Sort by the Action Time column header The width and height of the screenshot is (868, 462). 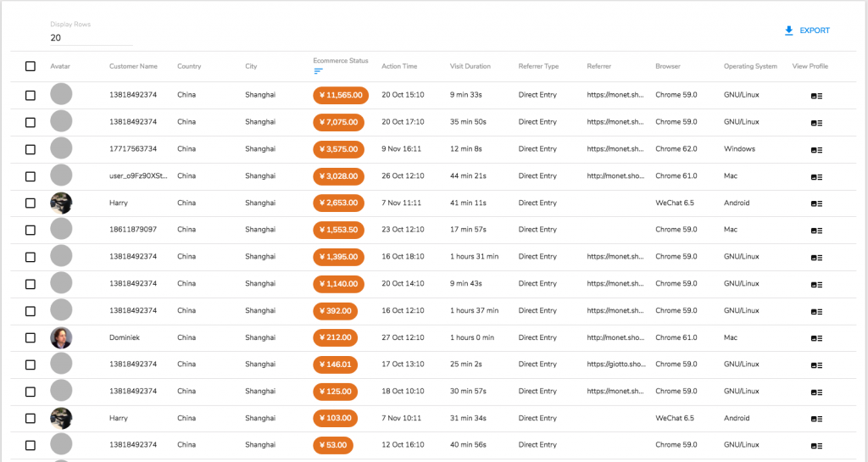coord(399,66)
